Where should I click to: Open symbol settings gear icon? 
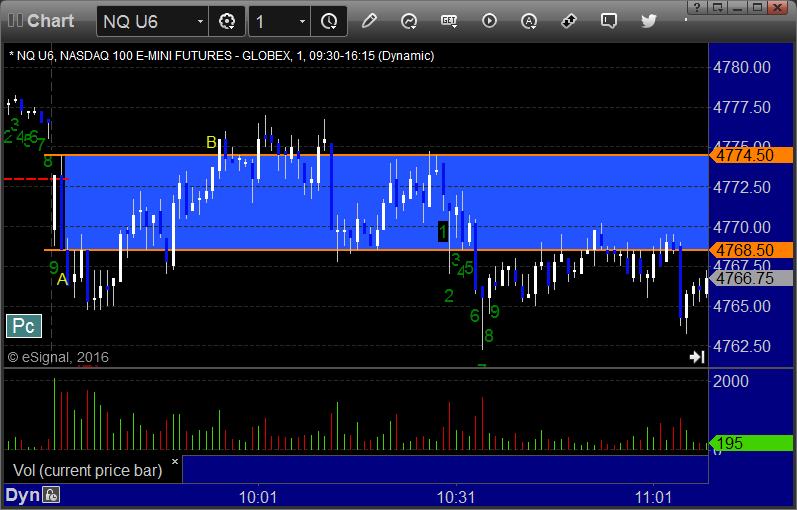point(227,21)
